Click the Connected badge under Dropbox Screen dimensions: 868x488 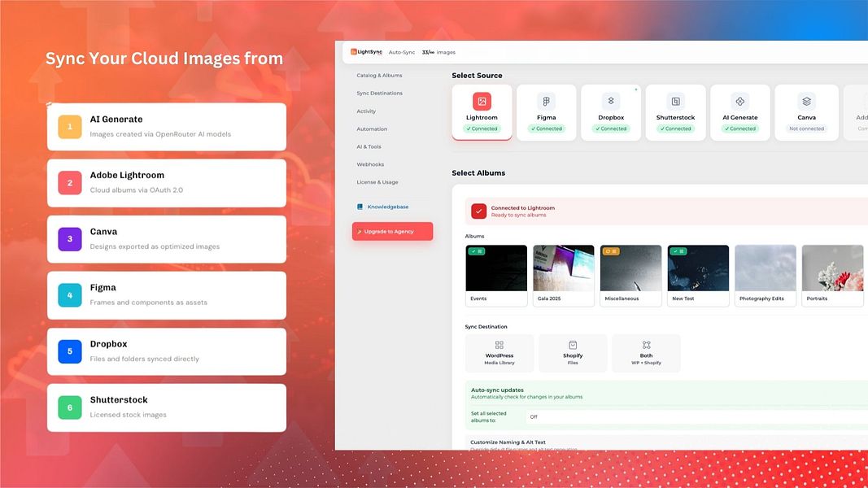tap(611, 129)
